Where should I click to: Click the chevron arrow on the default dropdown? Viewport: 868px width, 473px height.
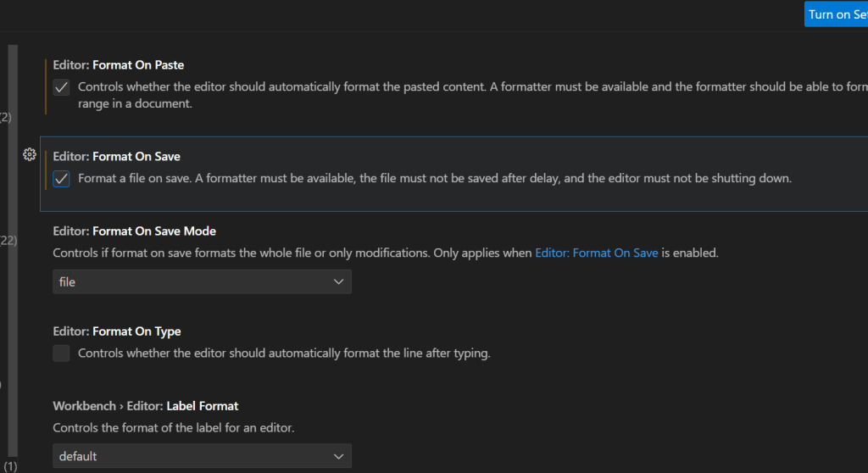tap(338, 456)
